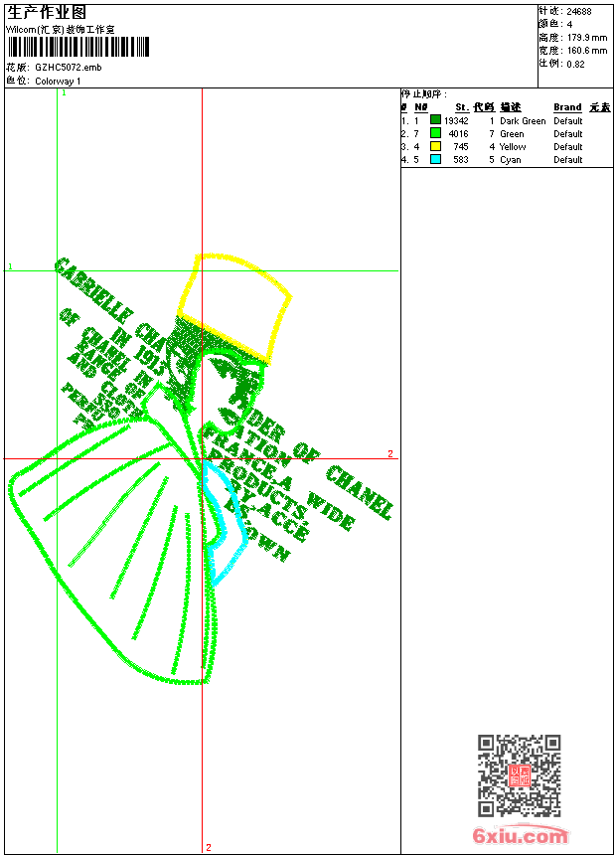
Task: Click the 'Default' brand in Cyan row
Action: coord(567,160)
